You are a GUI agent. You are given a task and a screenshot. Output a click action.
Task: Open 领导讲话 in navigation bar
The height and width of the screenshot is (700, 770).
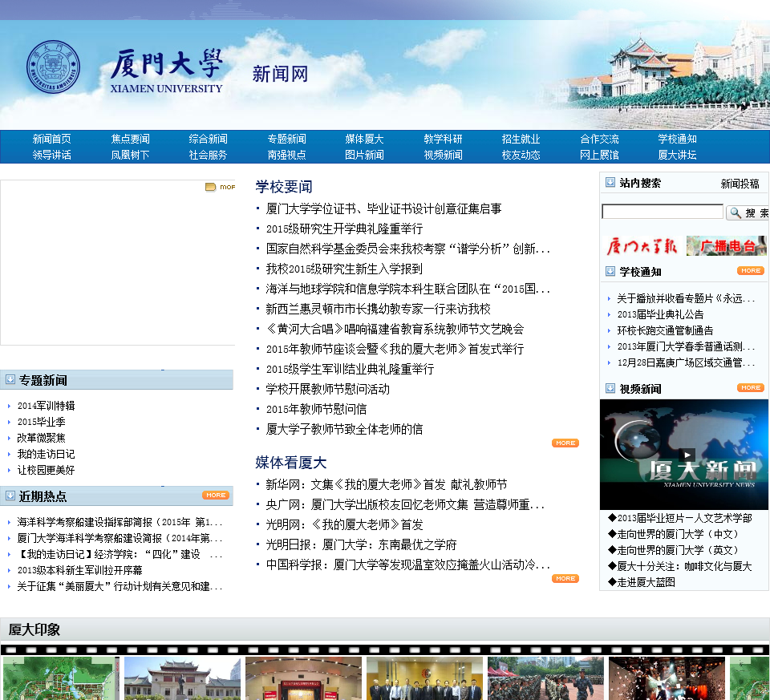pos(51,155)
